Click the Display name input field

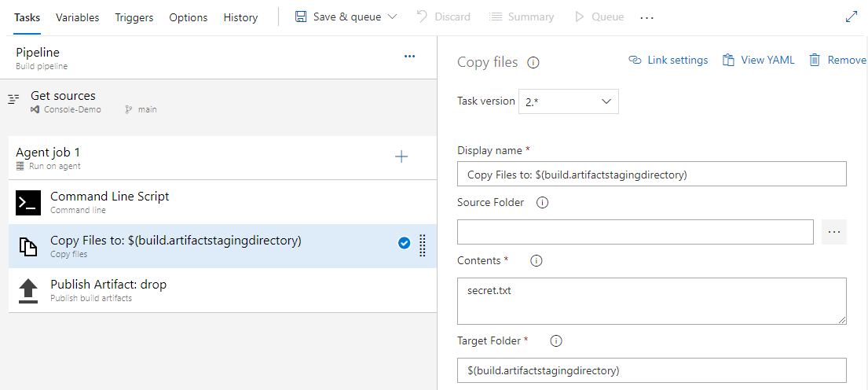click(651, 174)
